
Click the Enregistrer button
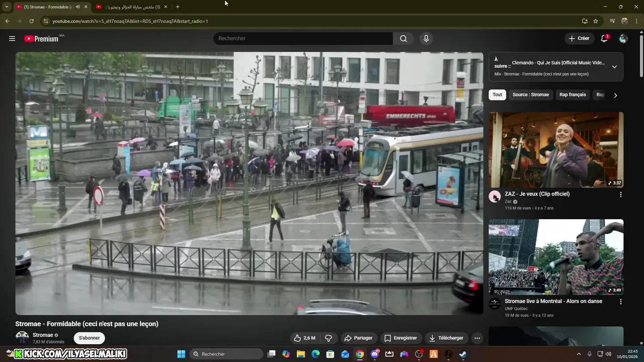click(x=400, y=338)
